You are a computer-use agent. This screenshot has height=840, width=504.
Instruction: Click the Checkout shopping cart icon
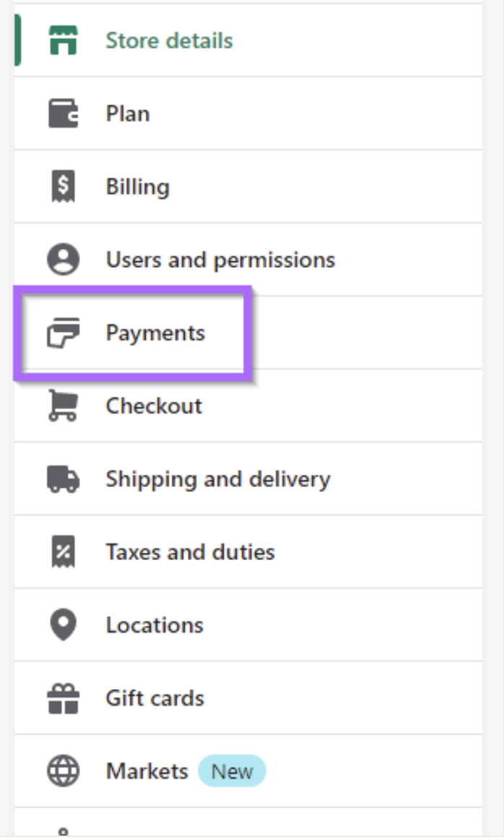click(63, 406)
